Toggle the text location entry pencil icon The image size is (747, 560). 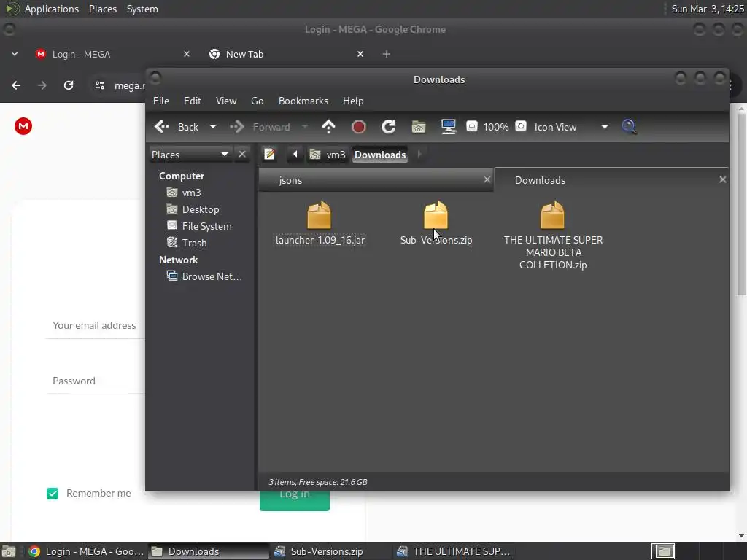pyautogui.click(x=269, y=155)
